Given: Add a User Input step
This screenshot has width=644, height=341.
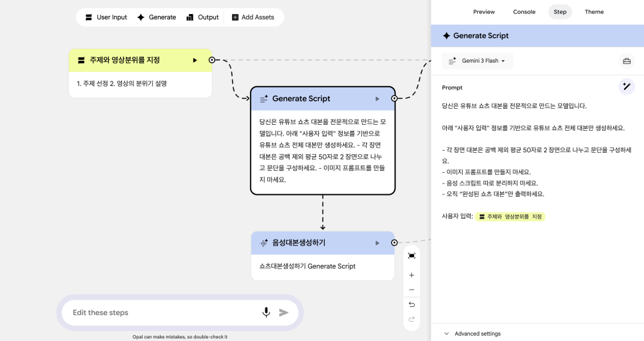Looking at the screenshot, I should [107, 17].
